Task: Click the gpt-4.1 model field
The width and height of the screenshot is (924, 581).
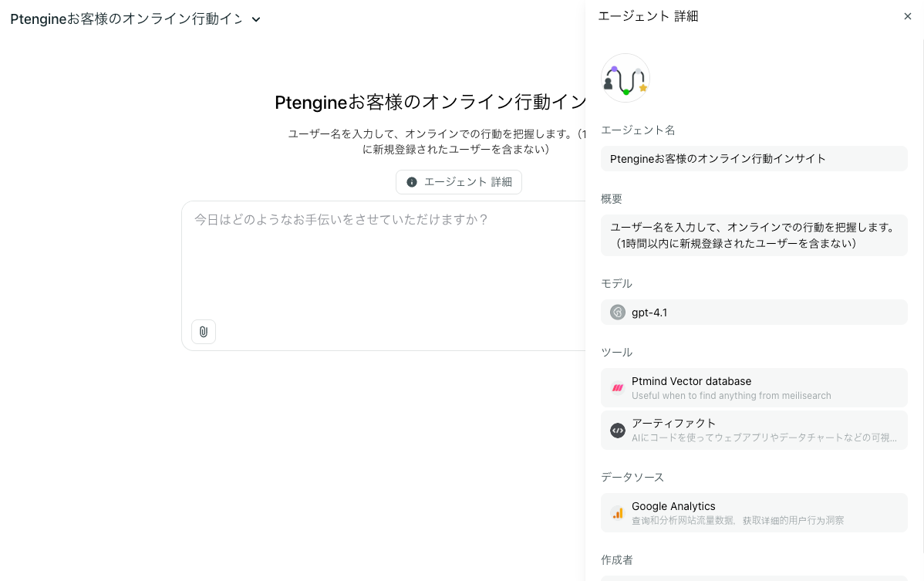Action: coord(754,312)
